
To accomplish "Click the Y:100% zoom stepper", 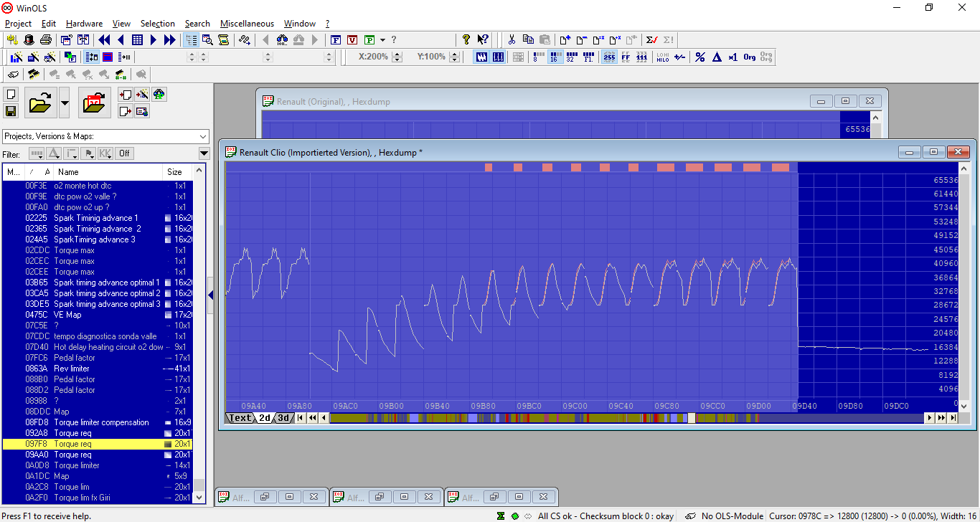I will 454,57.
